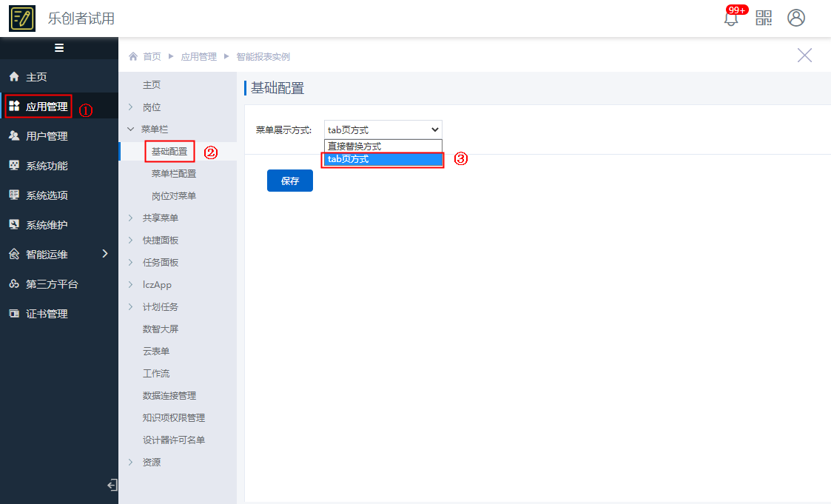The height and width of the screenshot is (504, 831).
Task: Open 系统功能 in the sidebar
Action: 47,166
